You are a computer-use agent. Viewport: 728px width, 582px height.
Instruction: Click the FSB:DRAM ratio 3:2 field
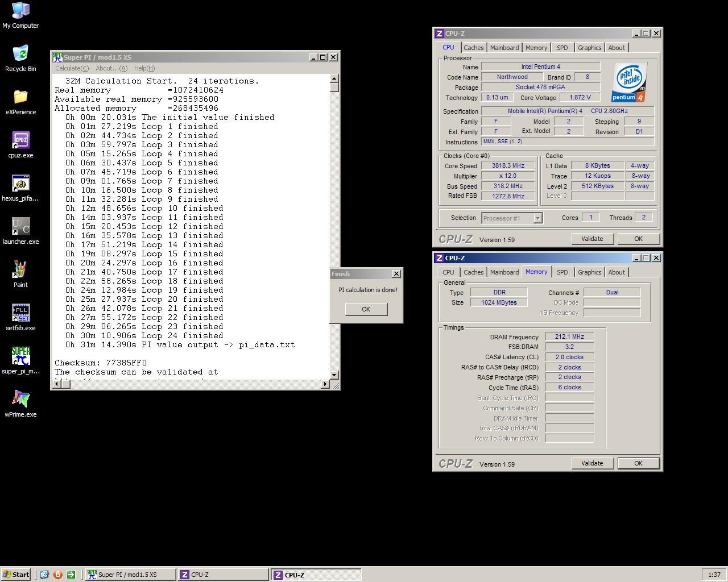(x=569, y=347)
